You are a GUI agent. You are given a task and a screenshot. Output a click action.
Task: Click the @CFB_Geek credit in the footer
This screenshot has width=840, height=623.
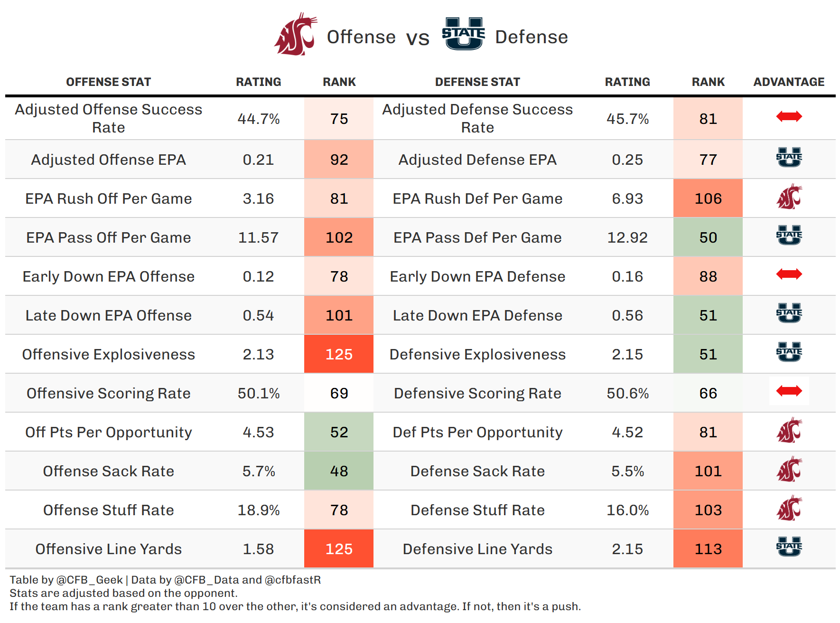pos(89,580)
